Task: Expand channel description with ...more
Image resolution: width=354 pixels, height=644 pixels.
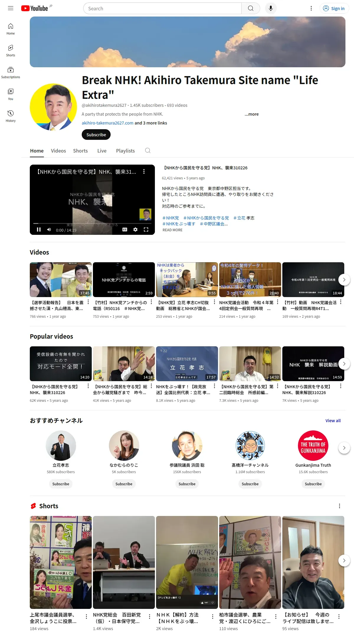Action: pyautogui.click(x=252, y=114)
